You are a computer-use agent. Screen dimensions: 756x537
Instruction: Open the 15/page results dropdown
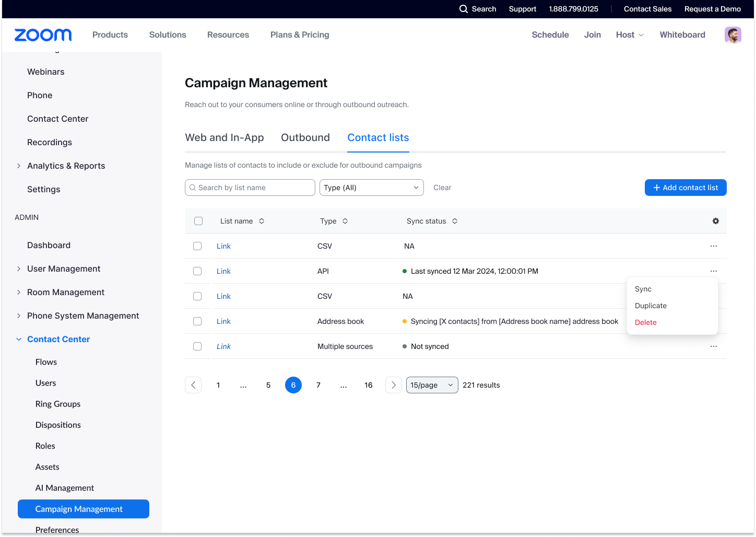tap(432, 385)
